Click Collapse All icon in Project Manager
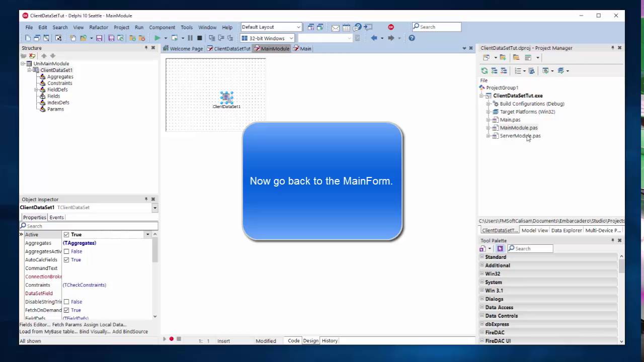This screenshot has width=644, height=362. [x=504, y=71]
